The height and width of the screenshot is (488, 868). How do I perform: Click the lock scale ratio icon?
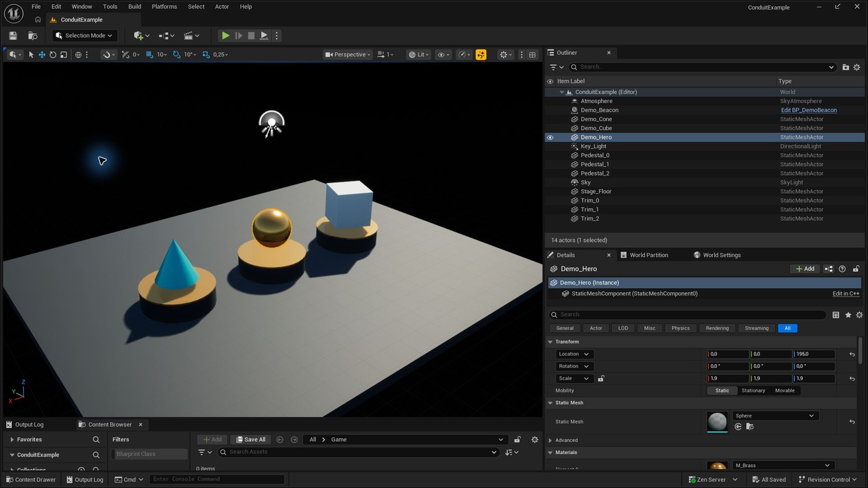point(601,378)
